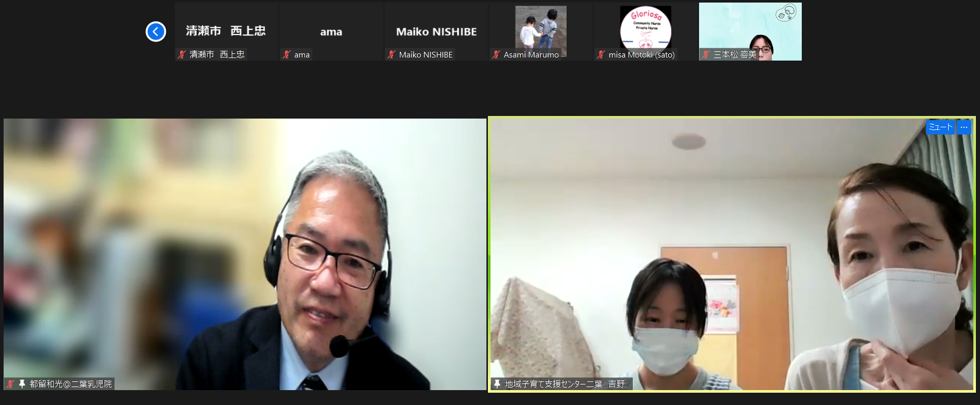Click muted mic icon beside Asami Marumo
This screenshot has width=980, height=405.
click(496, 54)
